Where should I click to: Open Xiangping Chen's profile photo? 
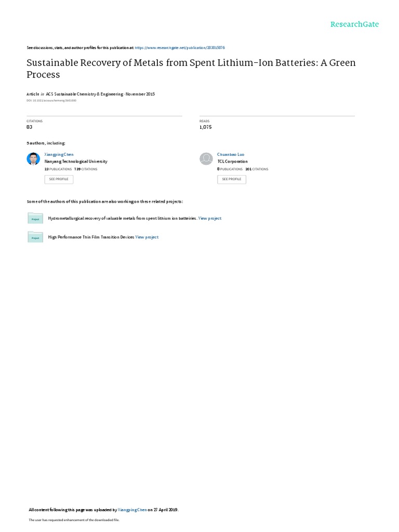click(33, 158)
